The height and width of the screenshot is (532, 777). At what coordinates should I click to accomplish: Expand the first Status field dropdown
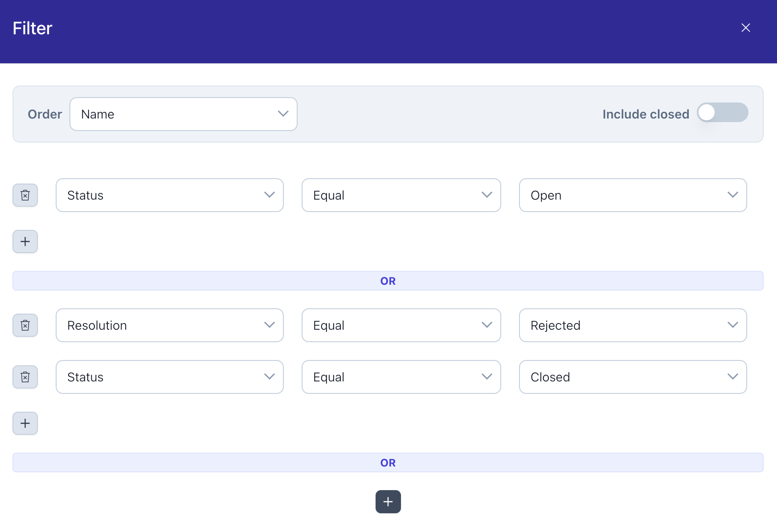pos(169,195)
